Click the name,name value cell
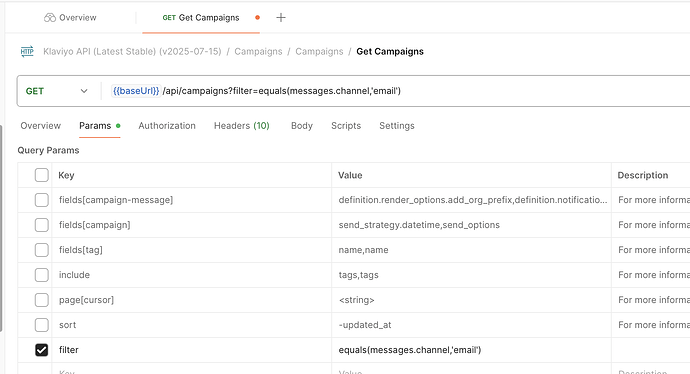Image resolution: width=690 pixels, height=374 pixels. pos(471,250)
